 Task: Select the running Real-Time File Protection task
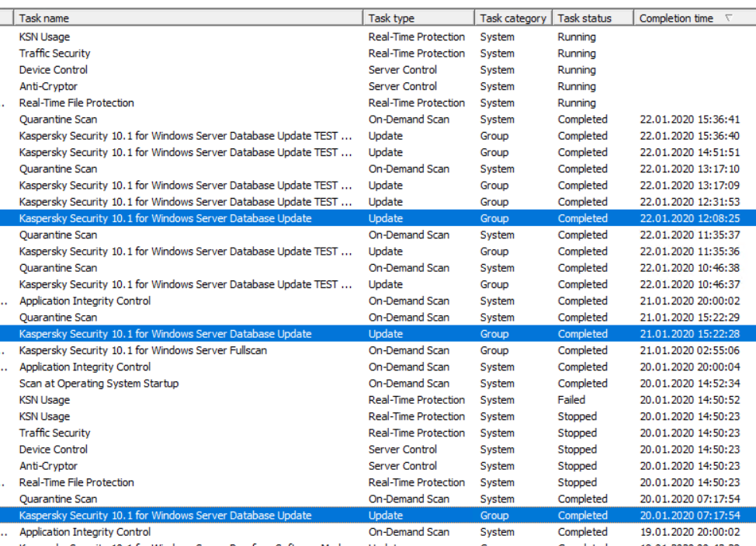(x=76, y=103)
